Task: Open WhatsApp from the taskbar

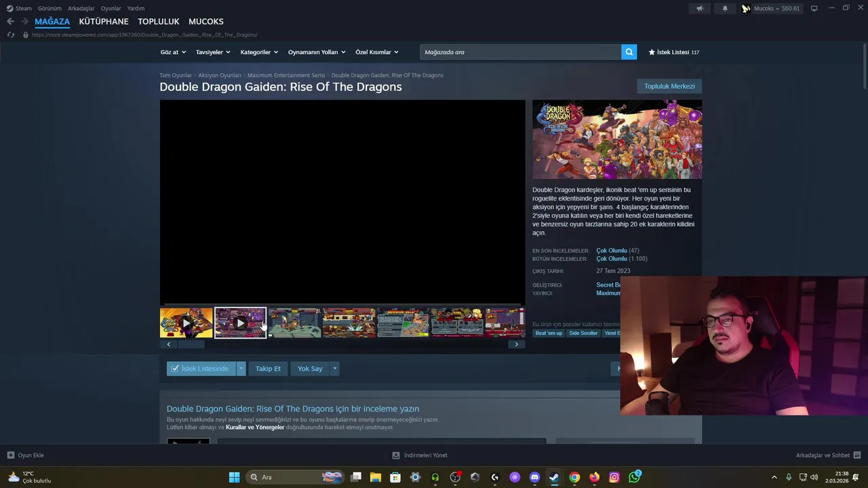Action: [634, 477]
